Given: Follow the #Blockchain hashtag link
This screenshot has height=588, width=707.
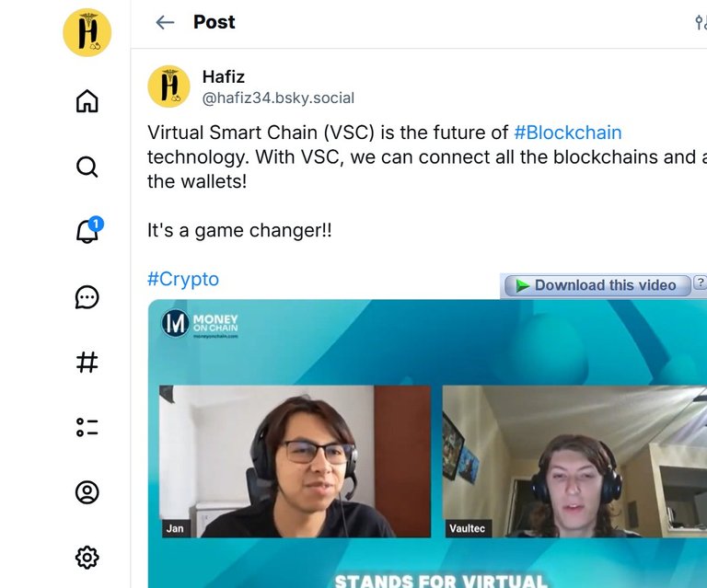Looking at the screenshot, I should (x=568, y=133).
